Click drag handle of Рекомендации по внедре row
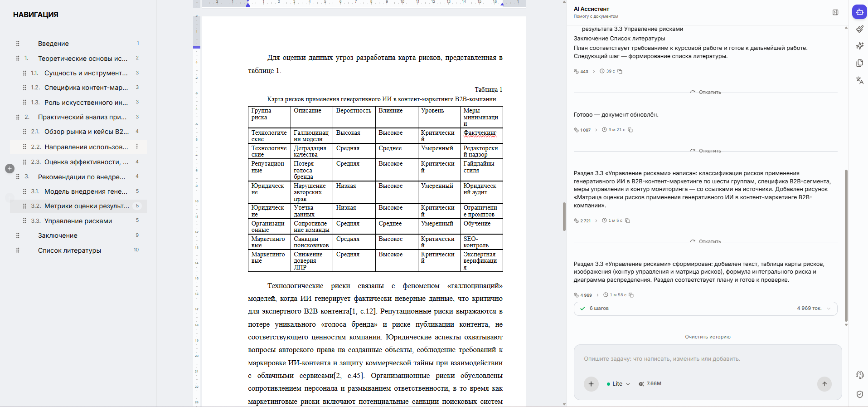 click(x=18, y=177)
